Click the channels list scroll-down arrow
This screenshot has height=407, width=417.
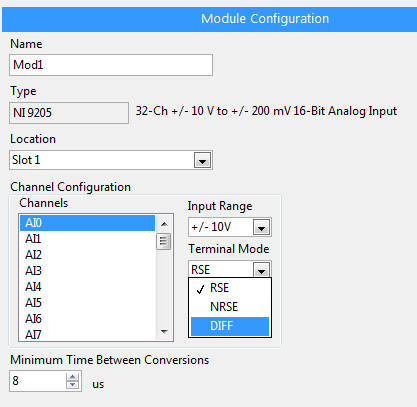pos(164,332)
